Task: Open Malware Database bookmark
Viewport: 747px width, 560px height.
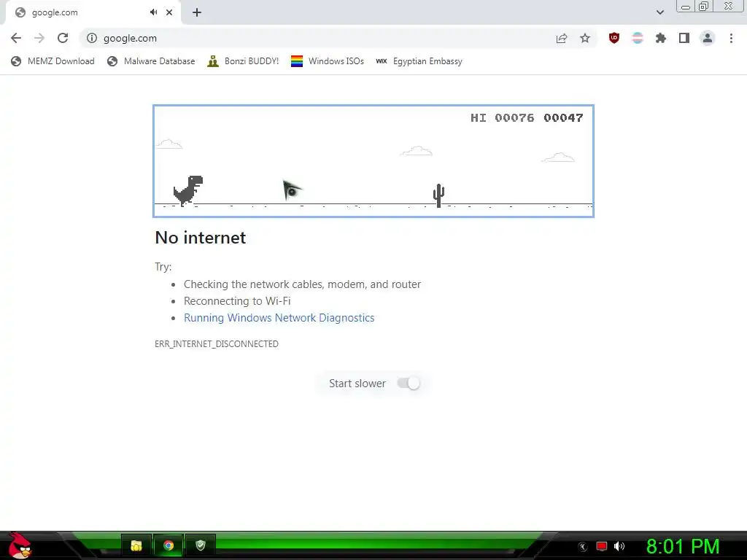Action: pos(152,61)
